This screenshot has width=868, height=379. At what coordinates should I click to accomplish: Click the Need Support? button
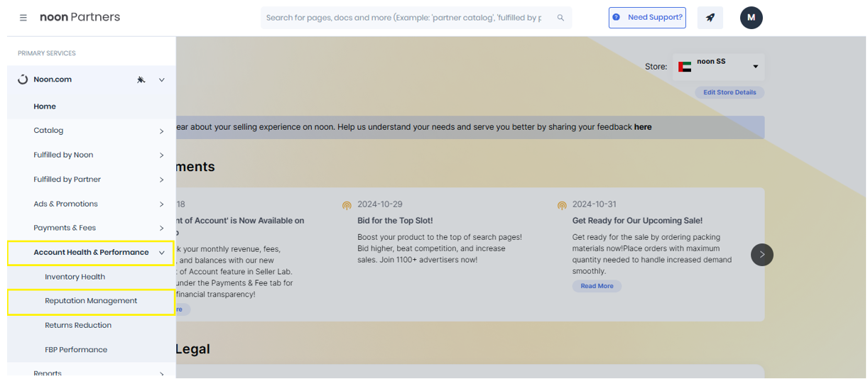pyautogui.click(x=647, y=18)
